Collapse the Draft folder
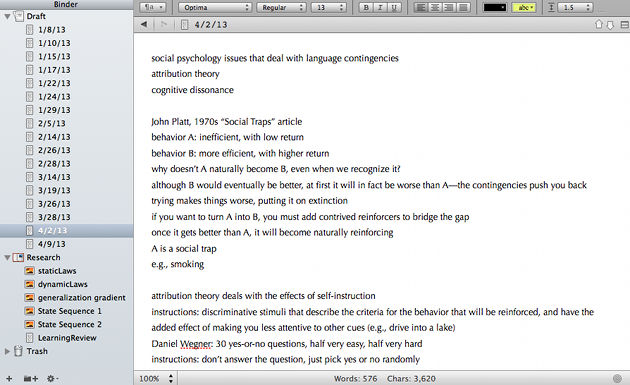630x385 pixels. point(7,16)
